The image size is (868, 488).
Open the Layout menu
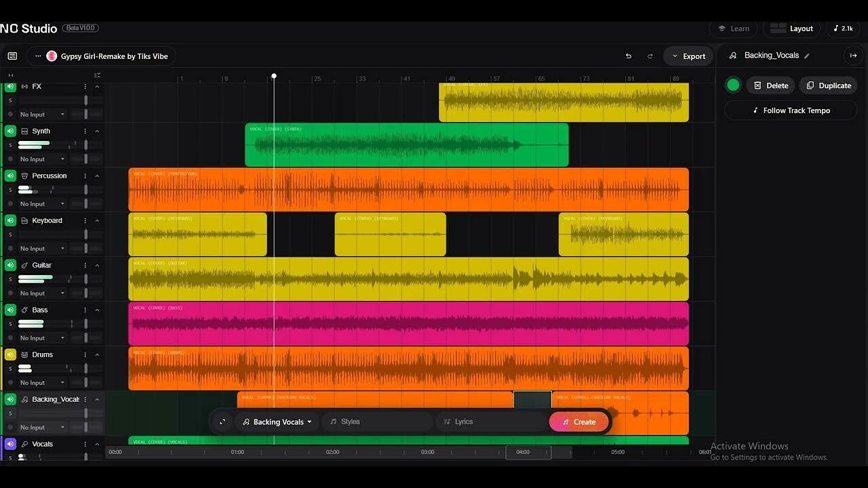point(791,28)
